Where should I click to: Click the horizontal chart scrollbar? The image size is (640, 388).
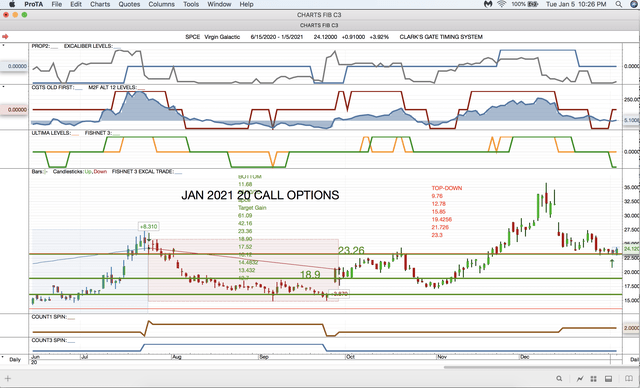tap(533, 367)
